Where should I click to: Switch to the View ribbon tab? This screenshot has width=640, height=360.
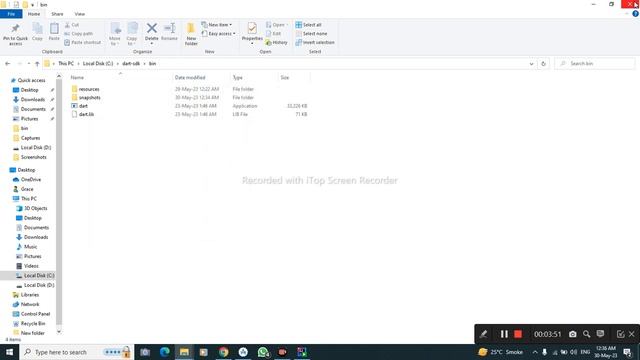(80, 14)
